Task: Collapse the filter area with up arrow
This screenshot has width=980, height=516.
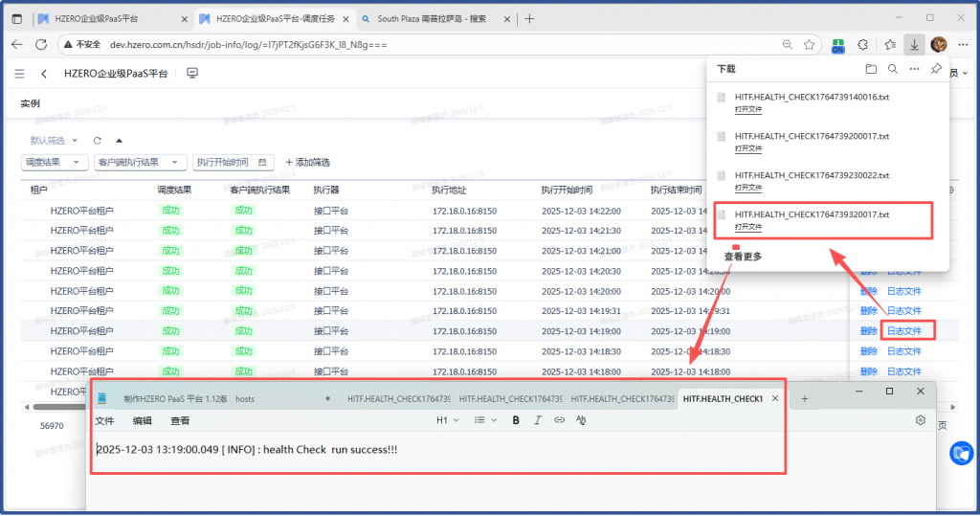Action: point(119,140)
